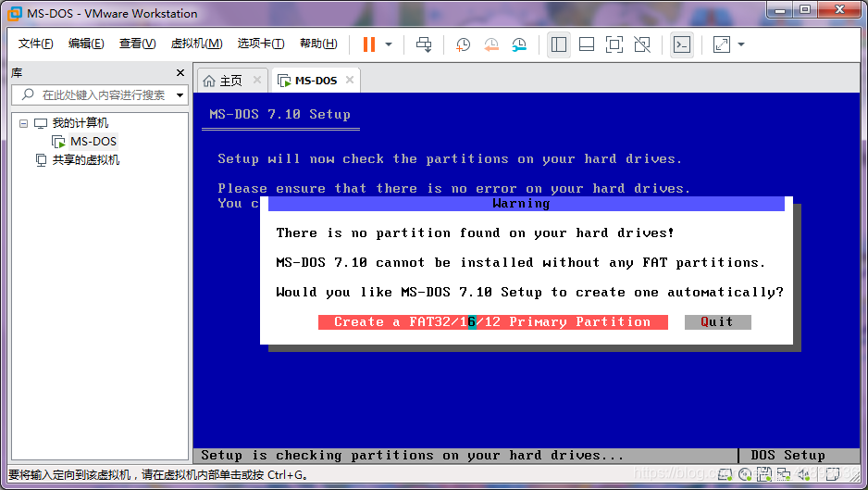Screen dimensions: 868x490
Task: Open the power options dropdown arrow beside pause
Action: [x=389, y=44]
